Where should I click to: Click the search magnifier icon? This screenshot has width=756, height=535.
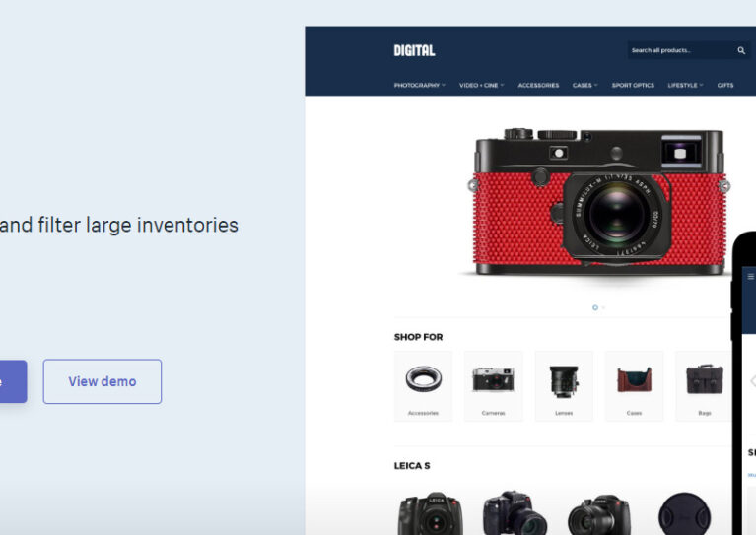point(741,50)
